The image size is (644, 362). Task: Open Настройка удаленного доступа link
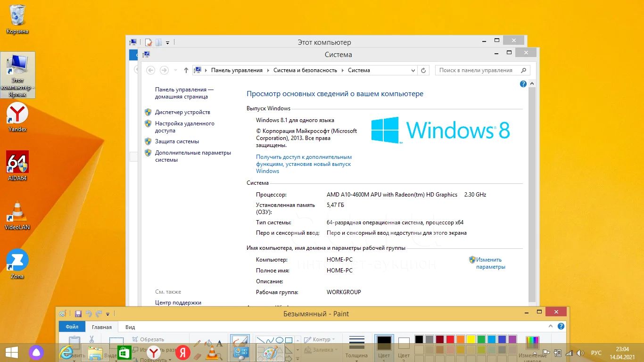pos(185,127)
